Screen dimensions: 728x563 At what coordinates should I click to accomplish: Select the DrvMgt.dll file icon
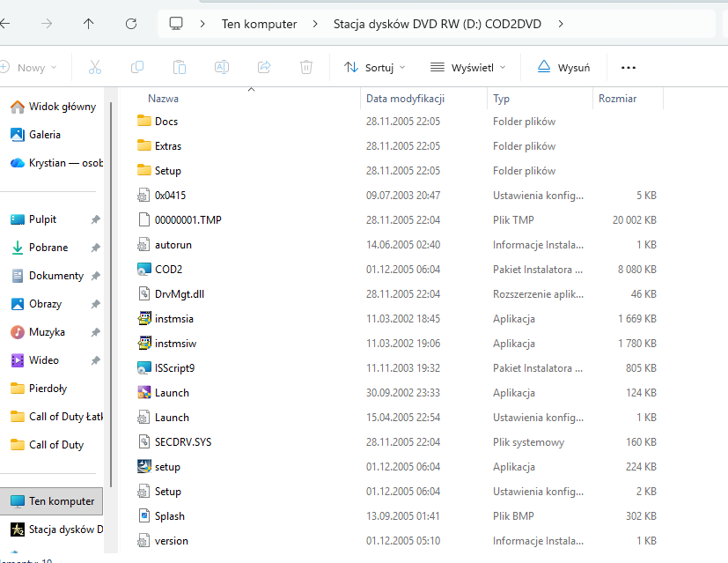(x=144, y=293)
